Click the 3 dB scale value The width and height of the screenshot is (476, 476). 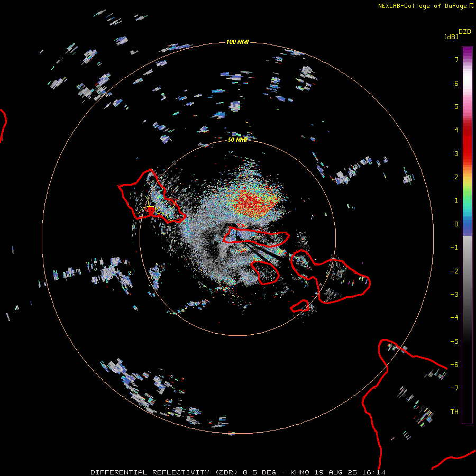point(456,153)
